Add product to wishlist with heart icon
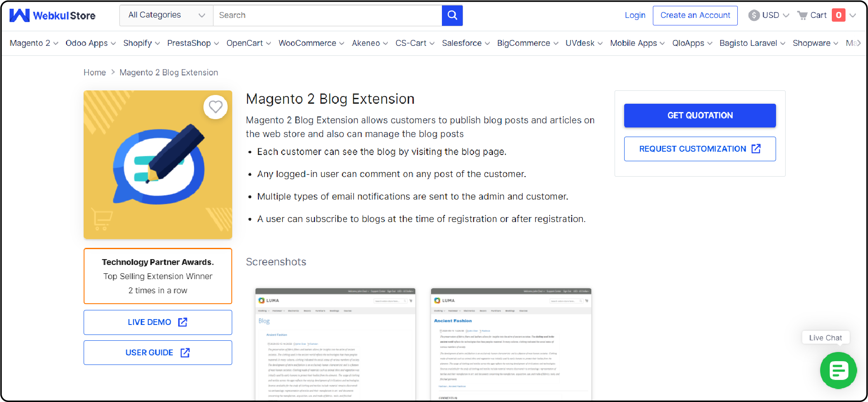Viewport: 868px width, 402px height. click(x=216, y=107)
